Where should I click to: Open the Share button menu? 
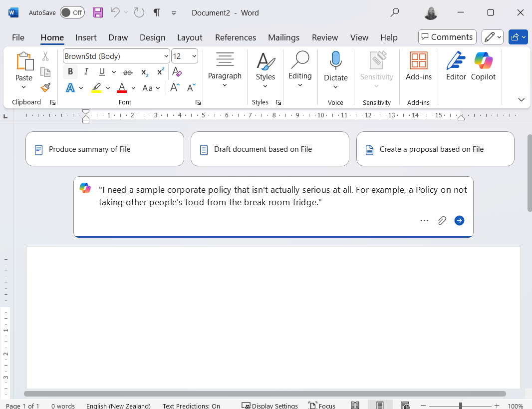point(518,37)
